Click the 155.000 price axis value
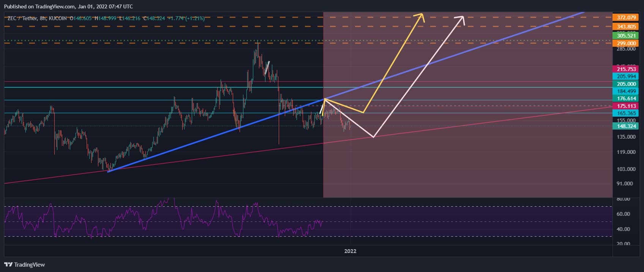Screen dimensions: 644x272 [x=626, y=120]
